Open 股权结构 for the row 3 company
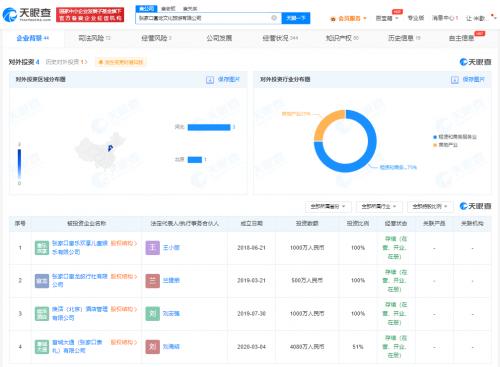The image size is (500, 367). (124, 309)
